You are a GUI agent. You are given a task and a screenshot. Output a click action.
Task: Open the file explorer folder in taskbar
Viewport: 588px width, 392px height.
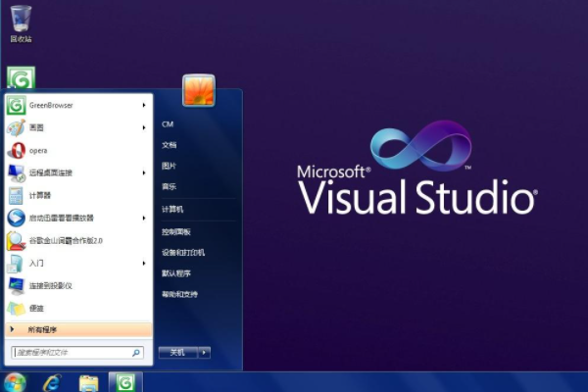coord(88,382)
